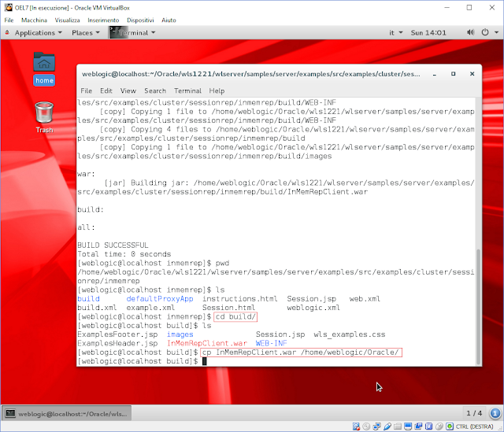Click the blue 'images' directory name
The width and height of the screenshot is (504, 432).
point(180,334)
